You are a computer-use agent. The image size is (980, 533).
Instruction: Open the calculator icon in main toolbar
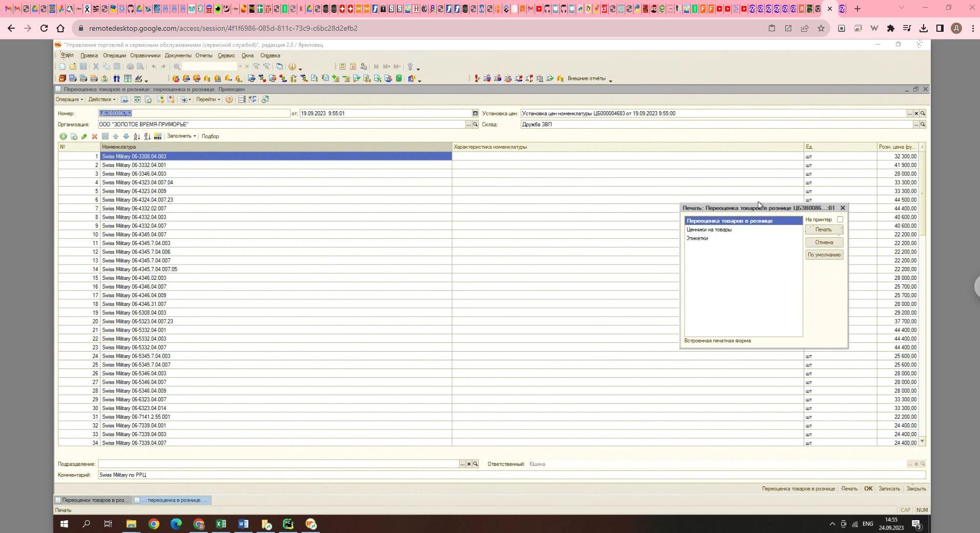(x=342, y=67)
